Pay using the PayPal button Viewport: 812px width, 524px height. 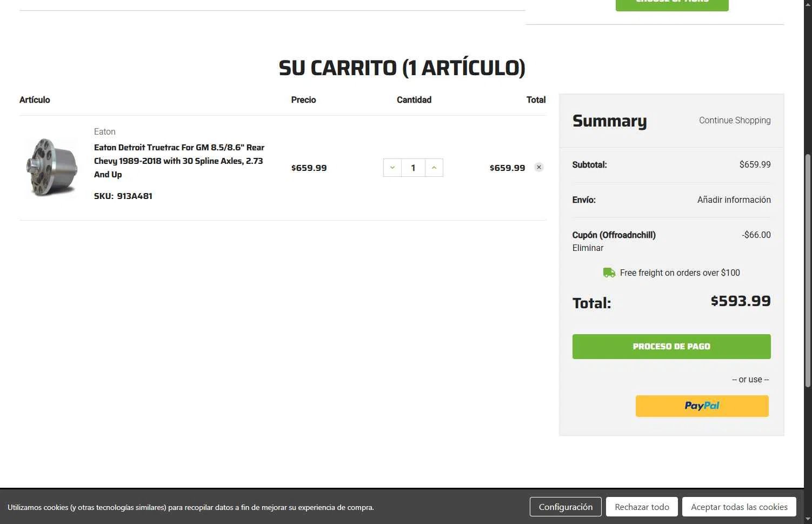point(702,406)
